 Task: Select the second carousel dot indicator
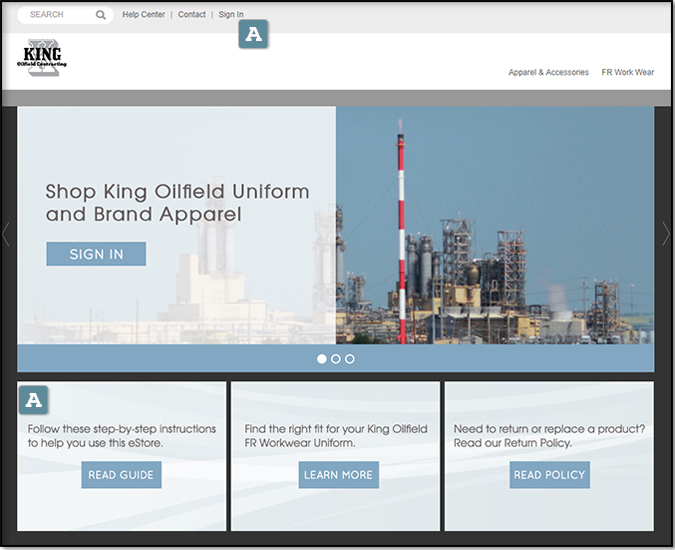pos(336,358)
